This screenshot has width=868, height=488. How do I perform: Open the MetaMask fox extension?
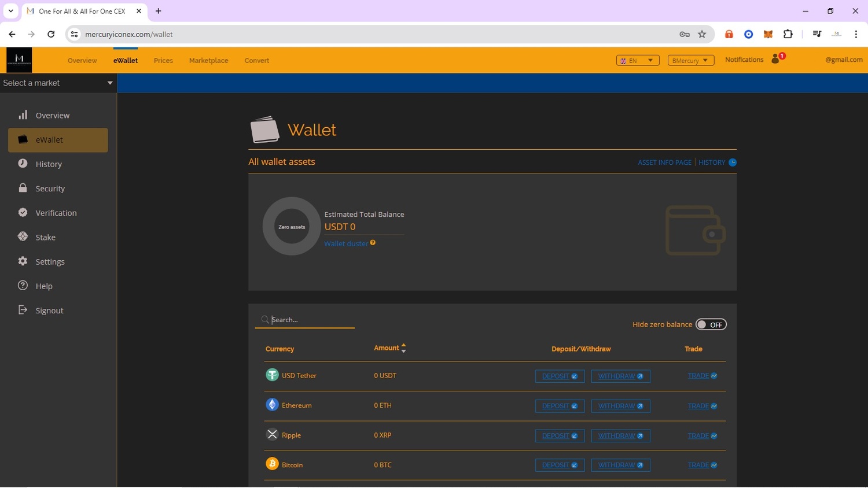click(x=768, y=34)
